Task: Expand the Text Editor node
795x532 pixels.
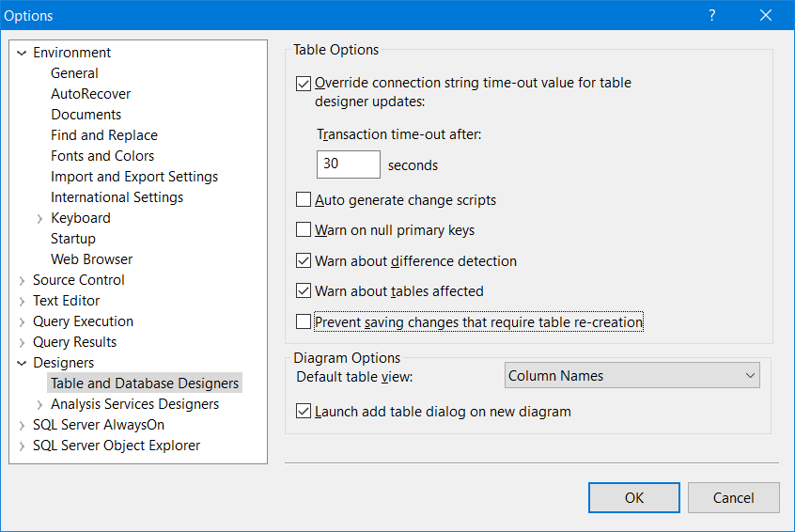Action: click(x=22, y=301)
